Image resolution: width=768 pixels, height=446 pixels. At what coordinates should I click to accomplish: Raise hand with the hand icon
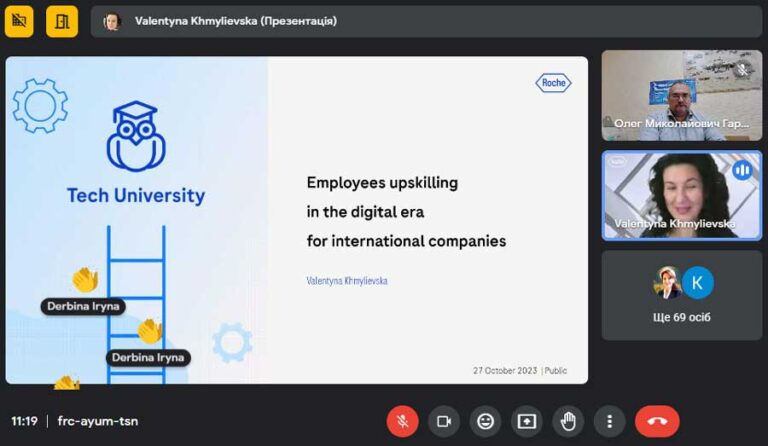click(x=568, y=421)
